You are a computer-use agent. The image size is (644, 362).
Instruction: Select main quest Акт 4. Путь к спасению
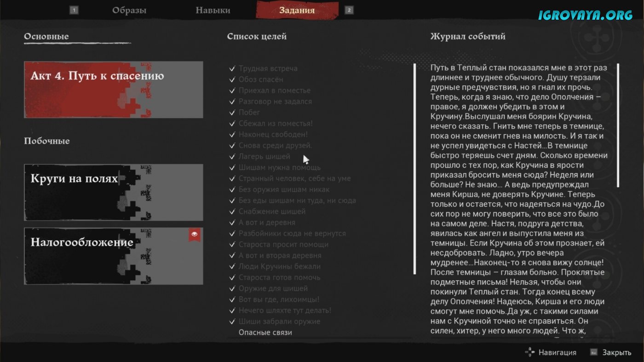[x=113, y=90]
